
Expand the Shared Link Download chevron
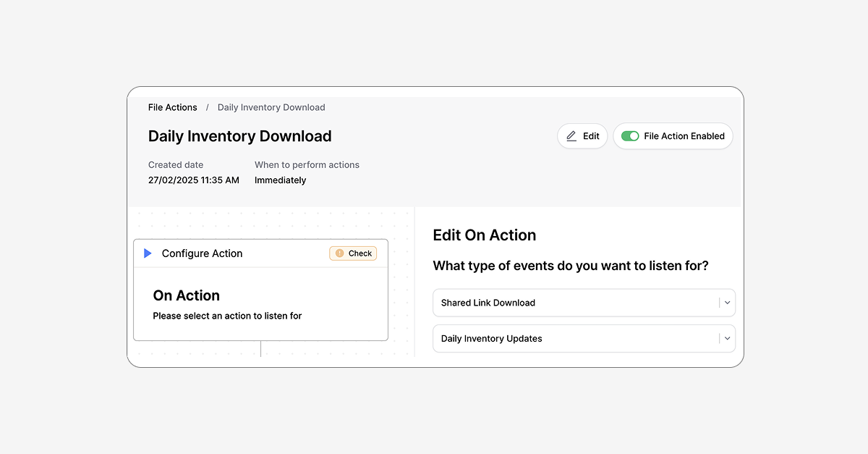point(727,303)
